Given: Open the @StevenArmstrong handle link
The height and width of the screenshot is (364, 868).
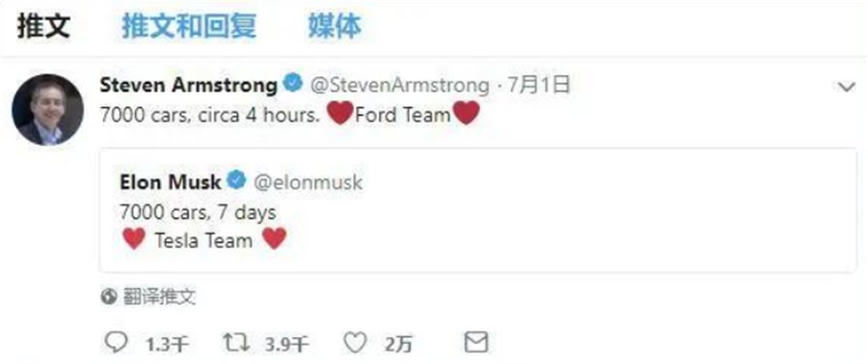Looking at the screenshot, I should coord(399,85).
